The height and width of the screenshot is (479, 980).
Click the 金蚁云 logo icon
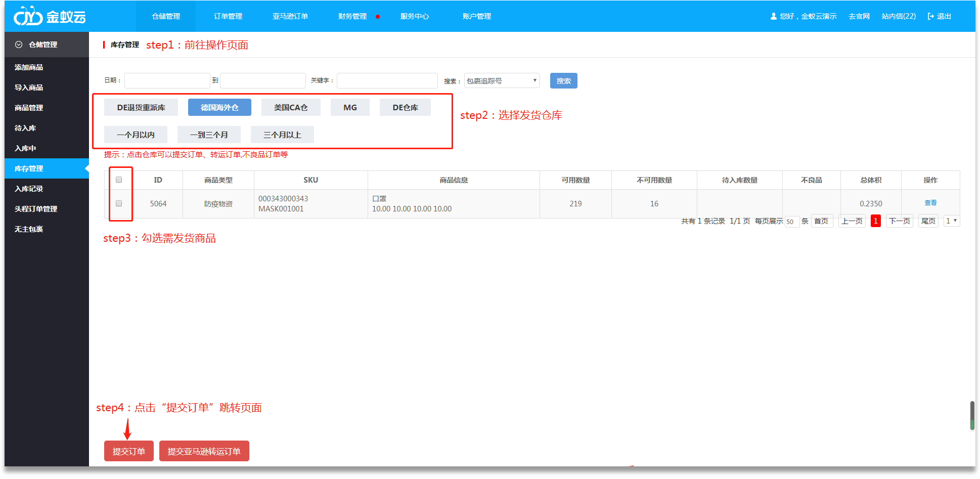pos(28,16)
